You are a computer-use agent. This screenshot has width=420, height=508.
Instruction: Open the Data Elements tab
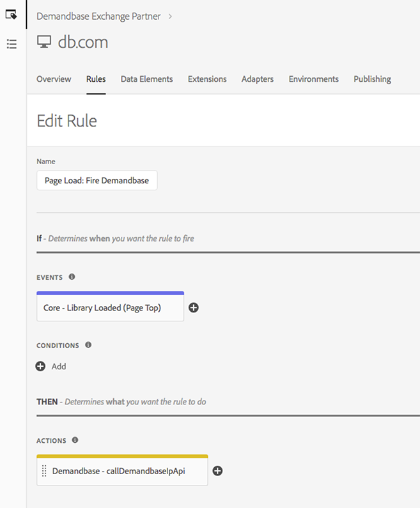(x=147, y=79)
